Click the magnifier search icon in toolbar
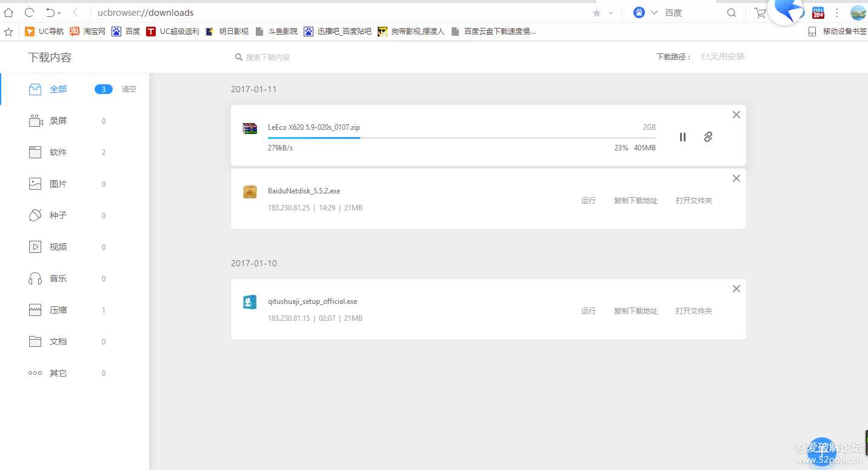868x470 pixels. tap(732, 12)
